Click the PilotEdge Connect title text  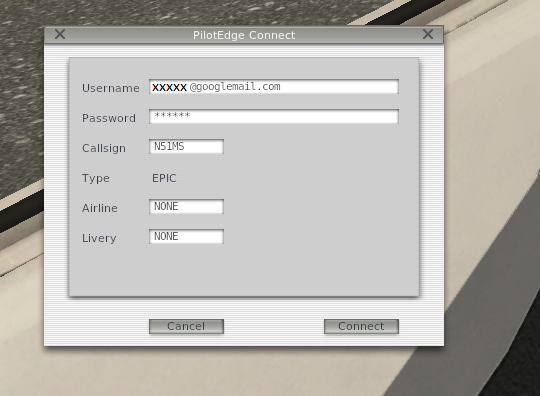point(244,35)
